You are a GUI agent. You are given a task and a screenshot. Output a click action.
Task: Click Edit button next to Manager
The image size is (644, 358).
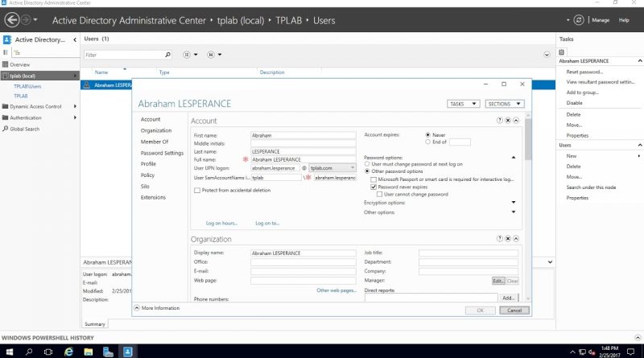[498, 281]
